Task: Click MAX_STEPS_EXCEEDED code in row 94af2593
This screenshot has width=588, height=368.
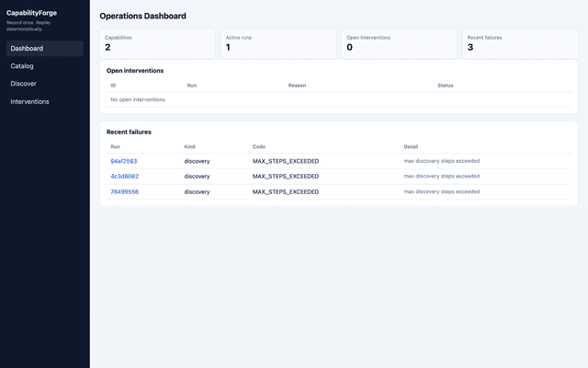Action: click(286, 162)
